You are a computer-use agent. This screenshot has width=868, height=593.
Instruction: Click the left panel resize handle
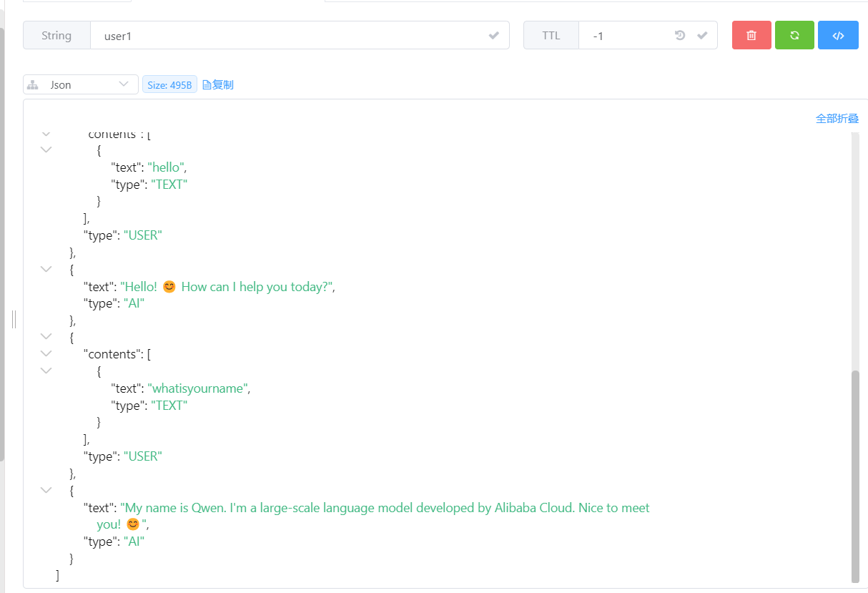(14, 319)
